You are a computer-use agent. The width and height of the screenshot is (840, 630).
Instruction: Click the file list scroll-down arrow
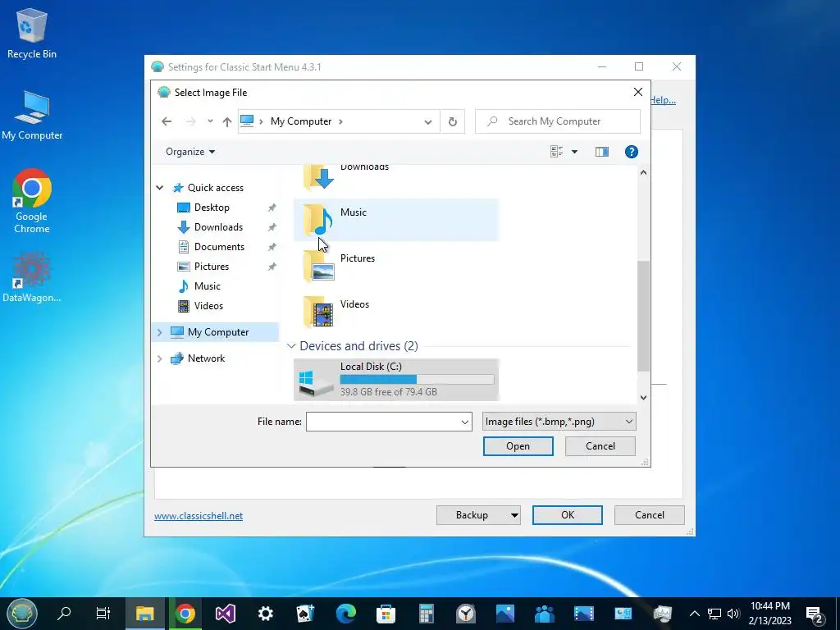coord(643,398)
